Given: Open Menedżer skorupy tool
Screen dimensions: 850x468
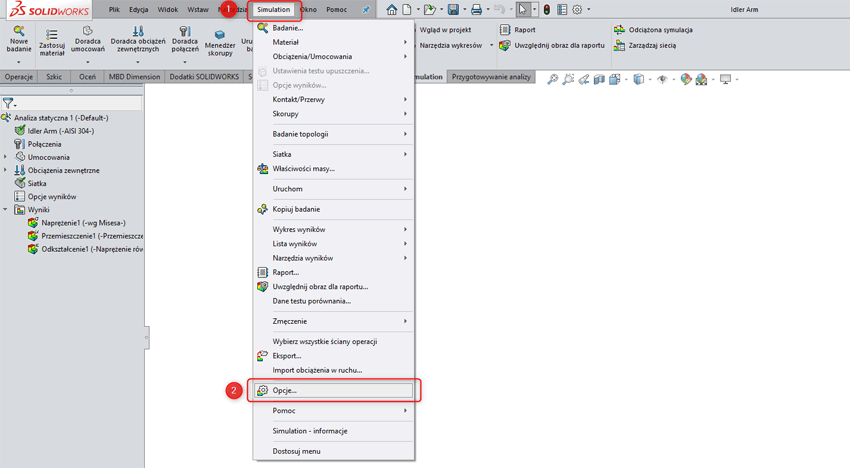Looking at the screenshot, I should pos(220,43).
